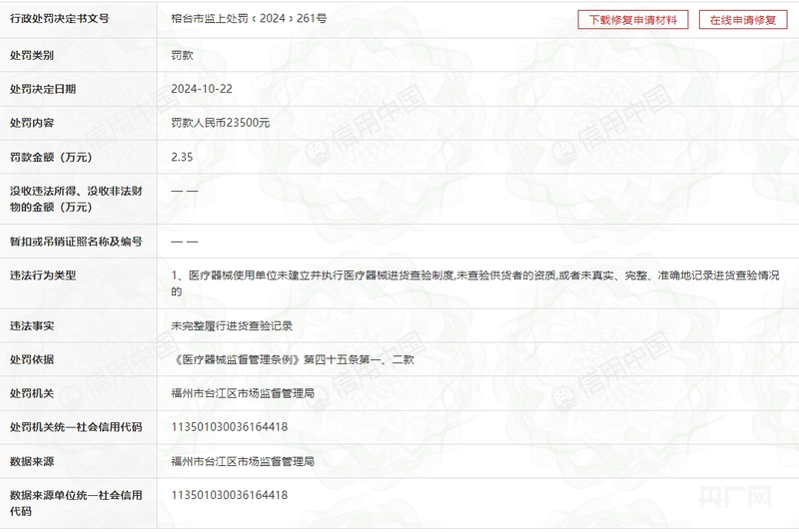This screenshot has width=799, height=532.
Task: Click the 违法事实 label
Action: click(32, 326)
